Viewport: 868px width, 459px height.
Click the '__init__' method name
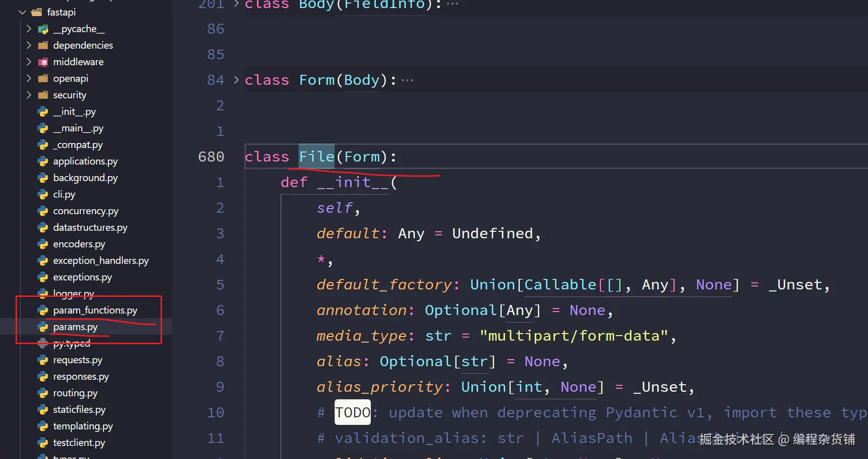(x=353, y=182)
